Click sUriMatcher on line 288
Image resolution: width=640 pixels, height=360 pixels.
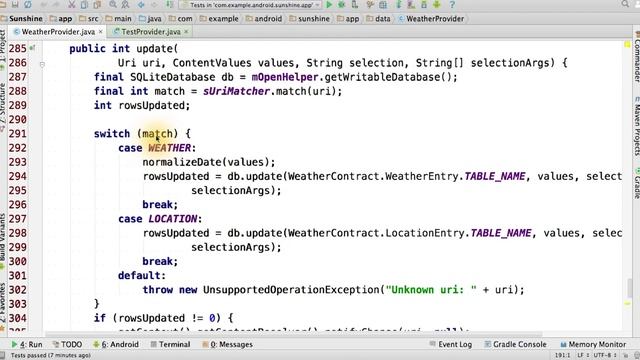236,91
